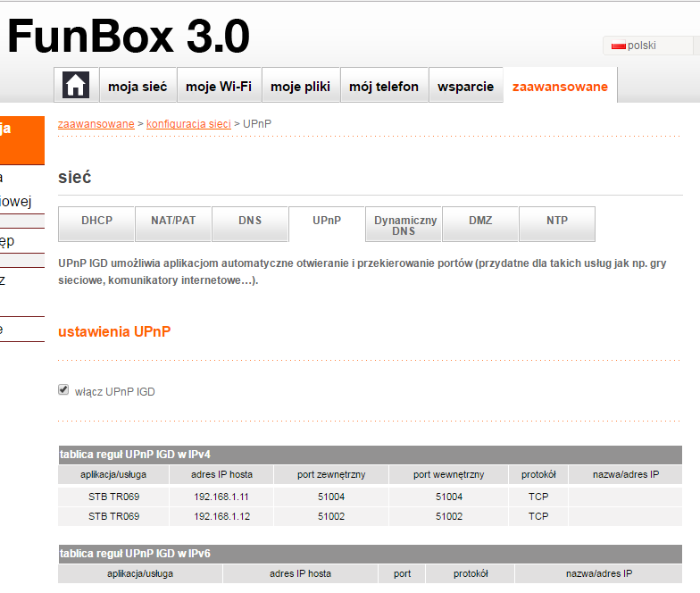Click STB TR069 in 192.168.1.12 row
This screenshot has width=700, height=593.
click(114, 516)
